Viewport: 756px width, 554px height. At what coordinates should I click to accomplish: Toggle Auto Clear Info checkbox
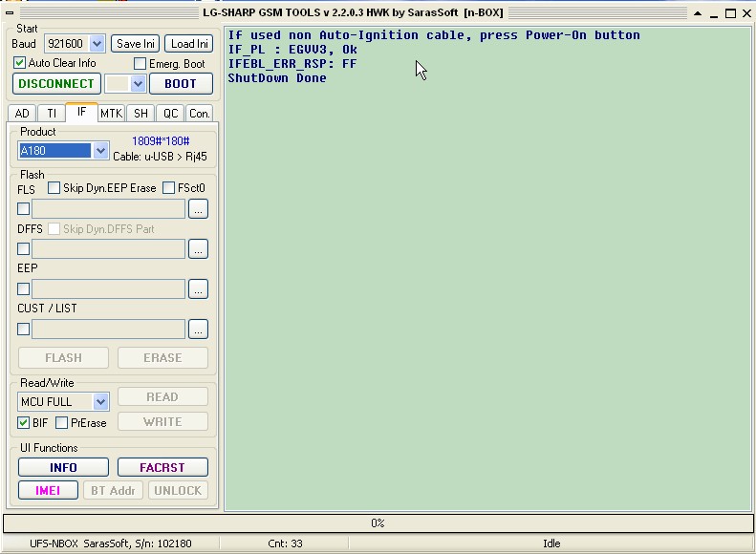coord(20,63)
